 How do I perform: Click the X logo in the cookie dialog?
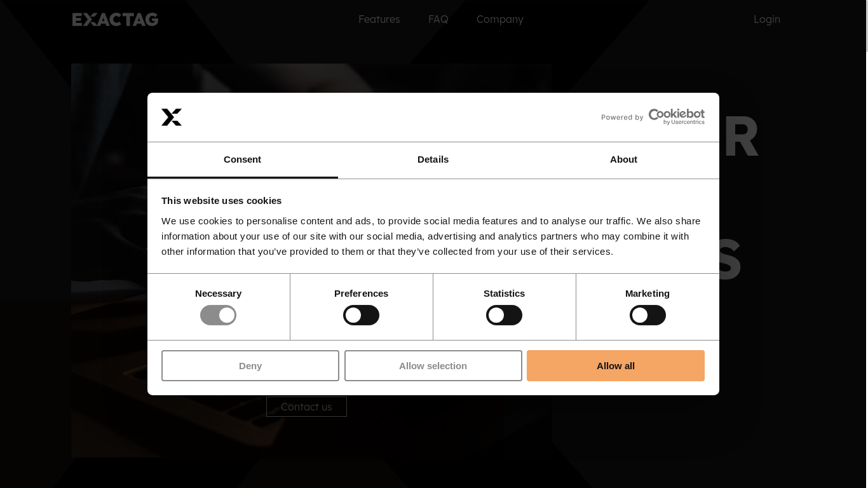coord(172,117)
